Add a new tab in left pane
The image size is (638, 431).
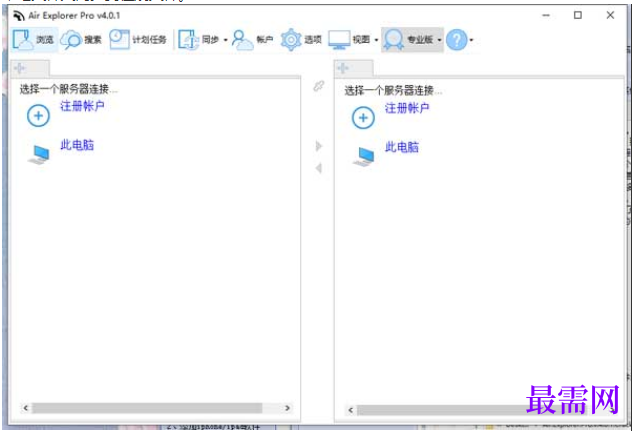tap(20, 68)
